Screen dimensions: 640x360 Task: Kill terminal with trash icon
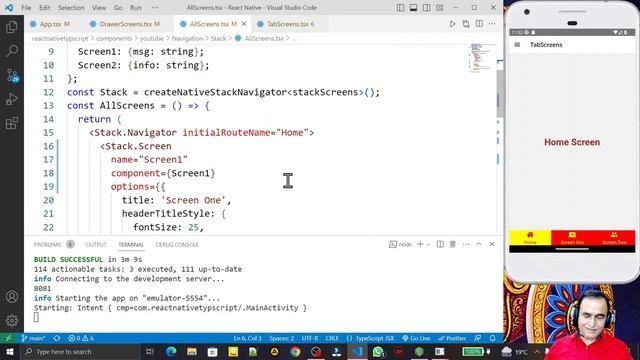453,244
